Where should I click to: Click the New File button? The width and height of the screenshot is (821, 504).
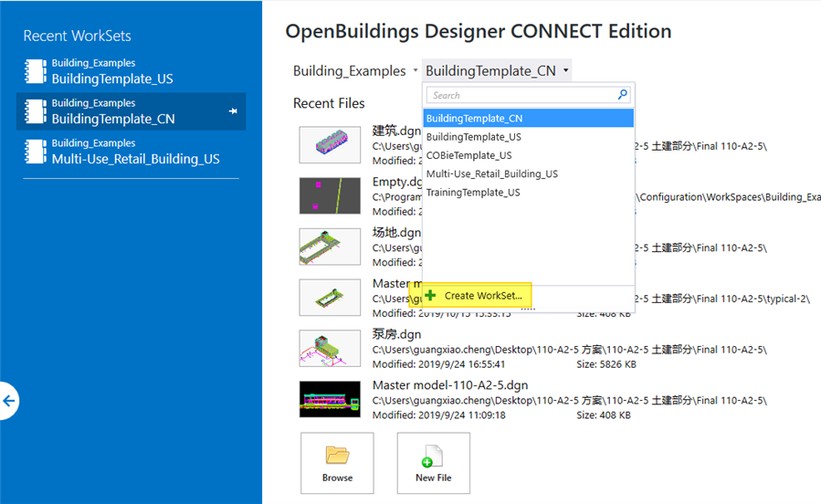(434, 463)
